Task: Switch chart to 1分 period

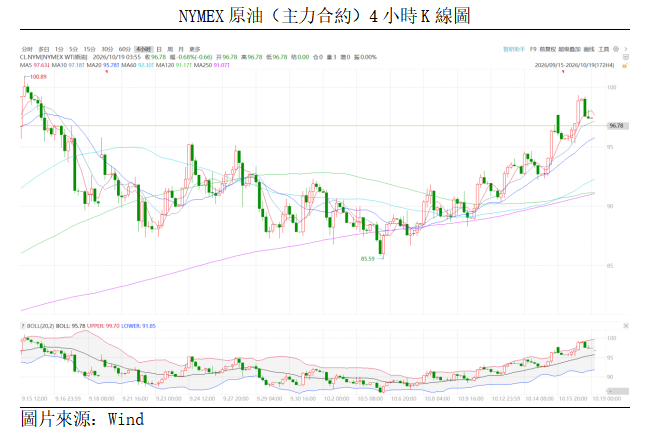Action: point(59,49)
